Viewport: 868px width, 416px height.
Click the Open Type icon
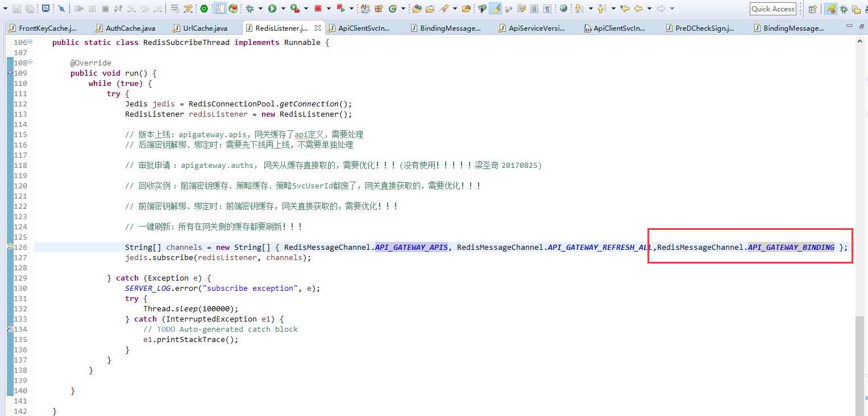(417, 9)
